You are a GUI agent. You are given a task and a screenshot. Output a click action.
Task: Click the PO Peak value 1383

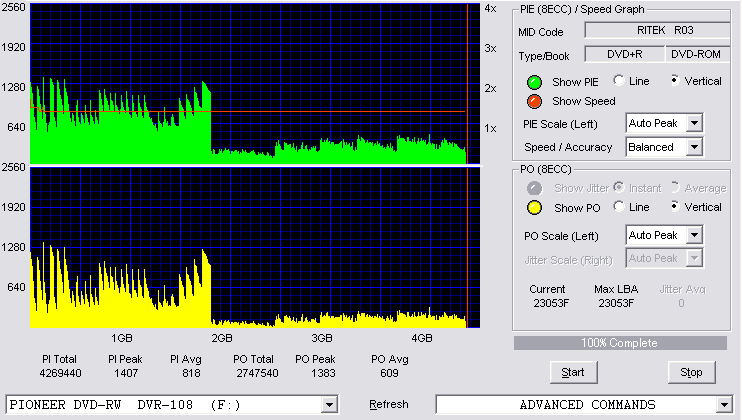[323, 373]
